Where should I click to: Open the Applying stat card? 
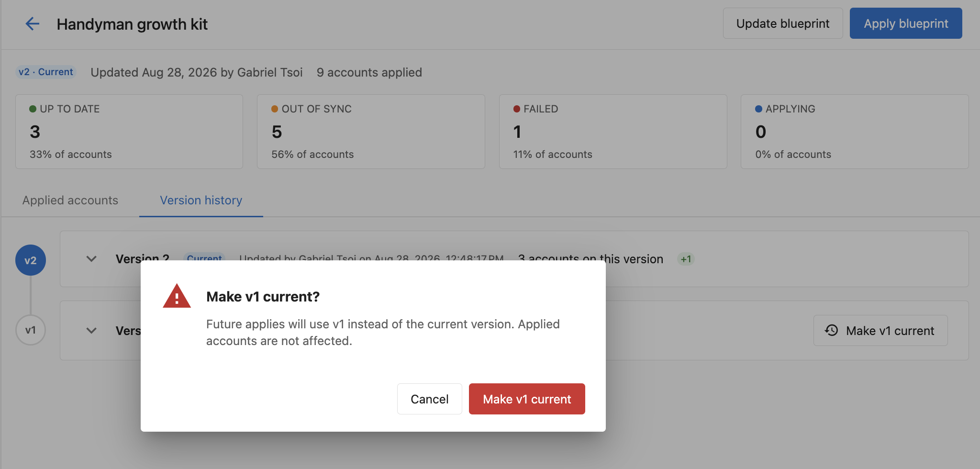[x=855, y=132]
